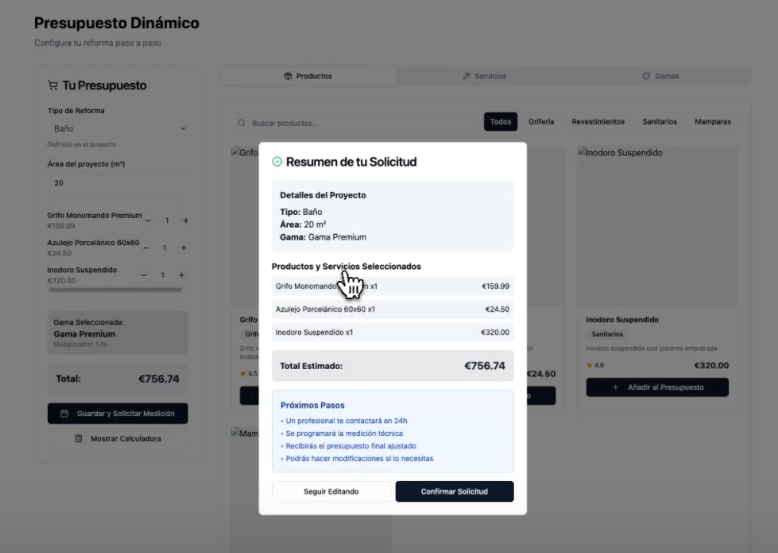Decrease Grifo Monomando Premium quantity with minus
The height and width of the screenshot is (553, 778).
(x=148, y=221)
